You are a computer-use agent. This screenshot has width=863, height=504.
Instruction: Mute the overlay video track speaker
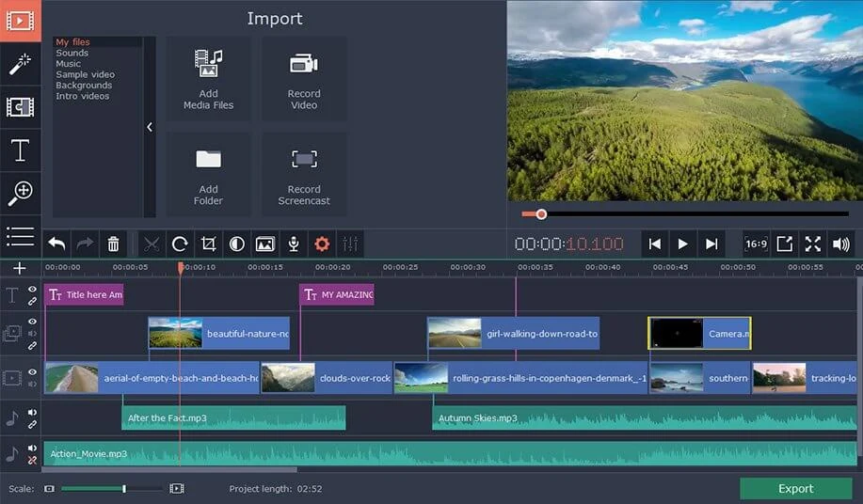(x=33, y=333)
